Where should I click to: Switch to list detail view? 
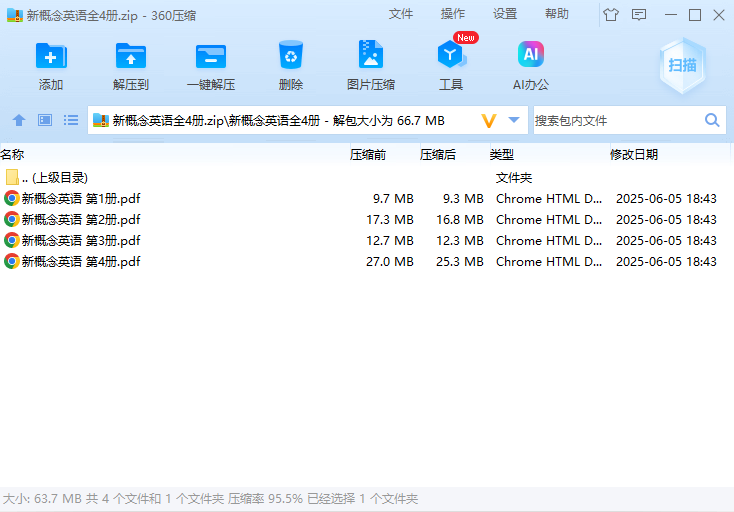(x=71, y=120)
